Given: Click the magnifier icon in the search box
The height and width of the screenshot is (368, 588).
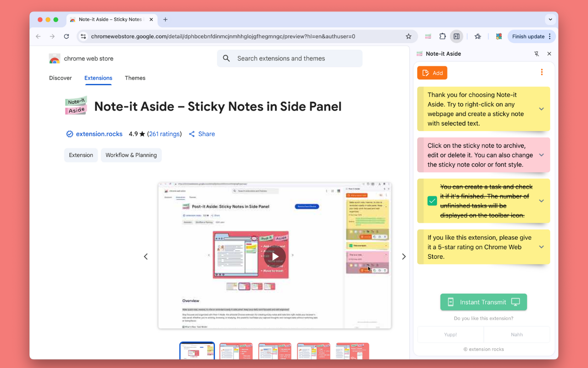Looking at the screenshot, I should click(x=226, y=58).
